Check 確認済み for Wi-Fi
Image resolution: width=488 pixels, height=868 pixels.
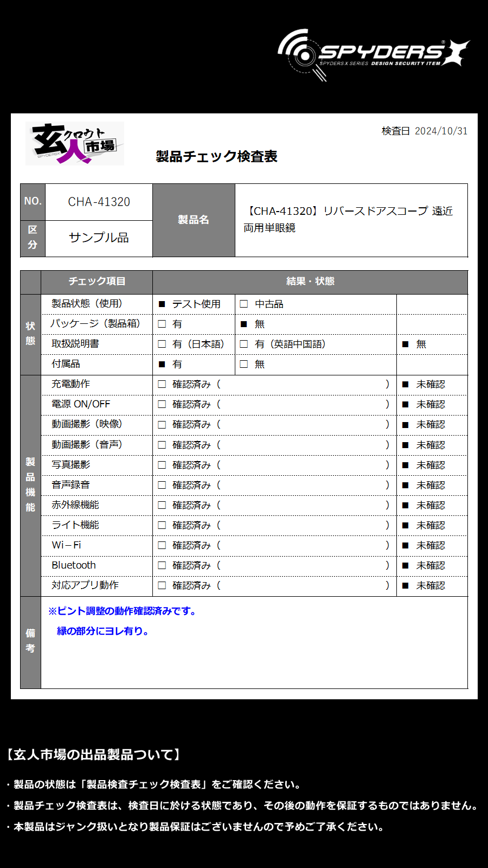(162, 545)
